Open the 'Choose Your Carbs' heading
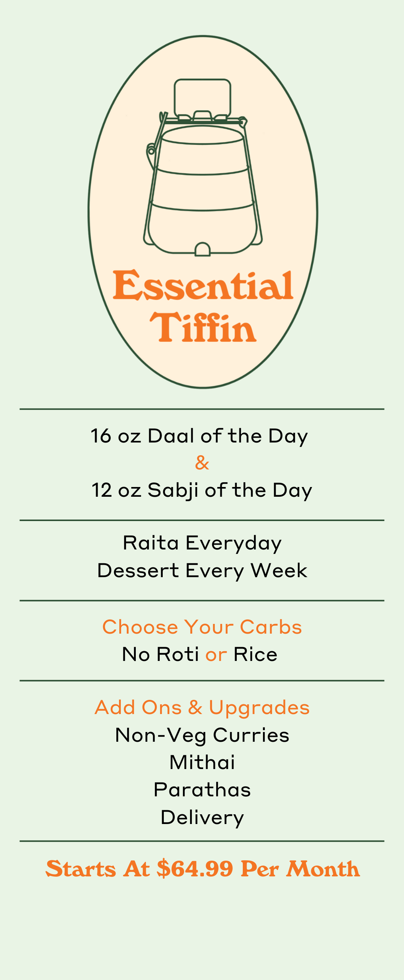404x980 pixels. (x=202, y=627)
